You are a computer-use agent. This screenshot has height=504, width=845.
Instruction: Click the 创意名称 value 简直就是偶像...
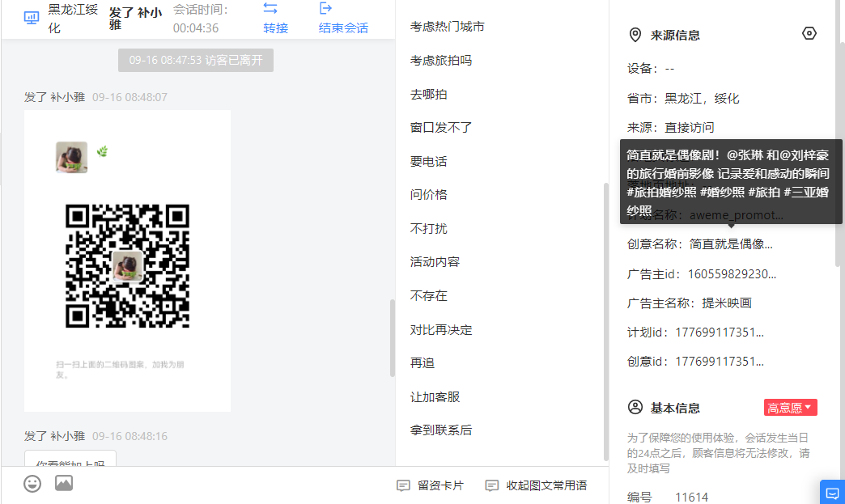click(731, 244)
